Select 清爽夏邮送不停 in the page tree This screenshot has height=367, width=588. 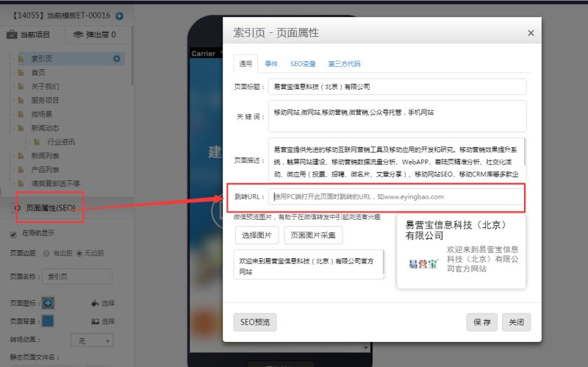56,184
